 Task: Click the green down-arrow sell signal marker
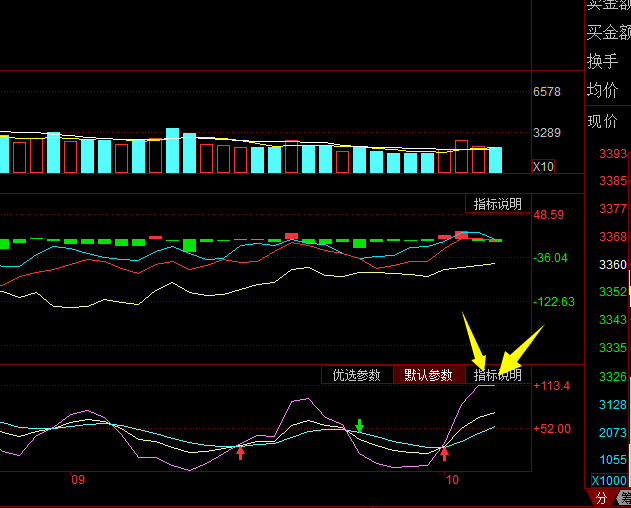(x=359, y=427)
